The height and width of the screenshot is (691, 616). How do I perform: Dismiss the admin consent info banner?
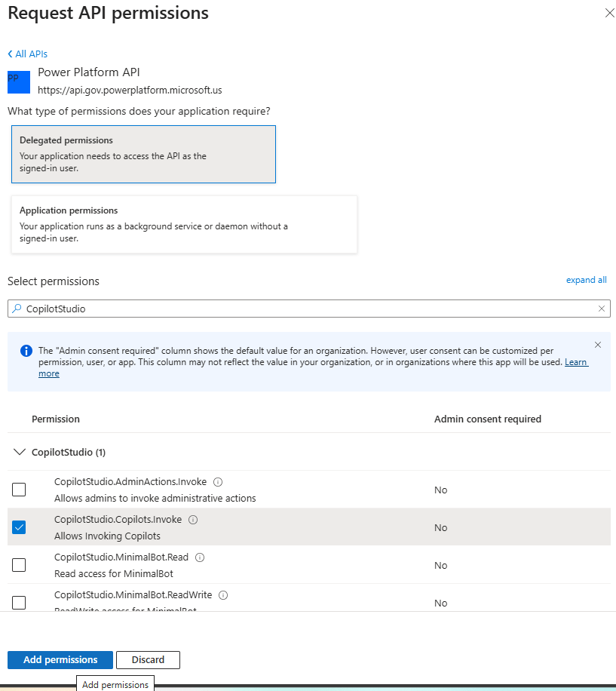tap(598, 345)
